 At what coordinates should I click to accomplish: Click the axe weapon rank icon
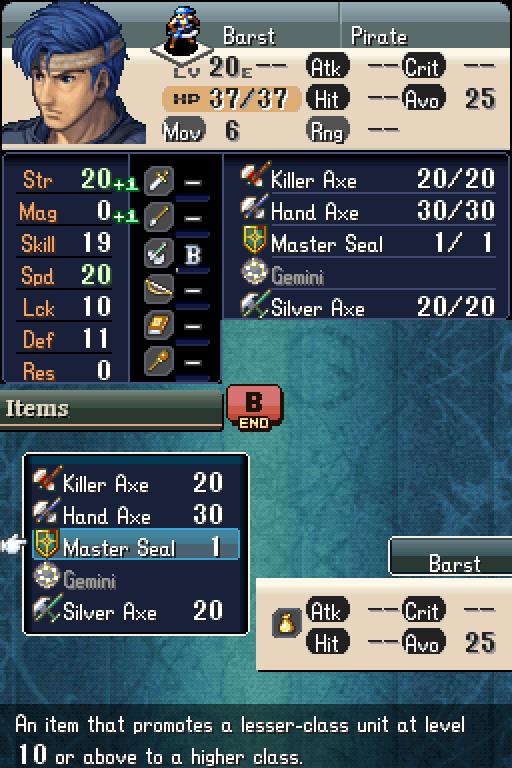[x=159, y=253]
